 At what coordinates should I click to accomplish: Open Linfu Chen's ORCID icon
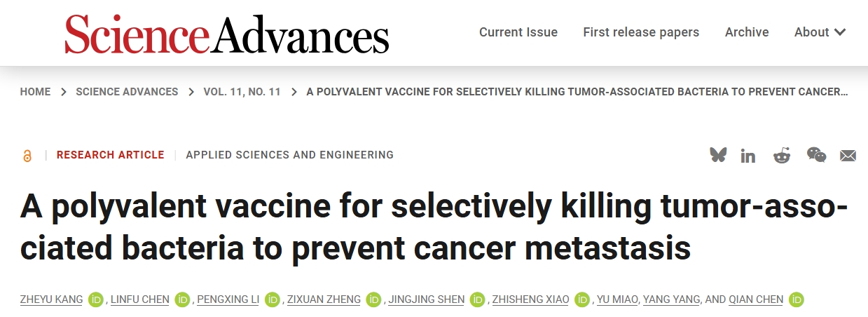coord(183,299)
